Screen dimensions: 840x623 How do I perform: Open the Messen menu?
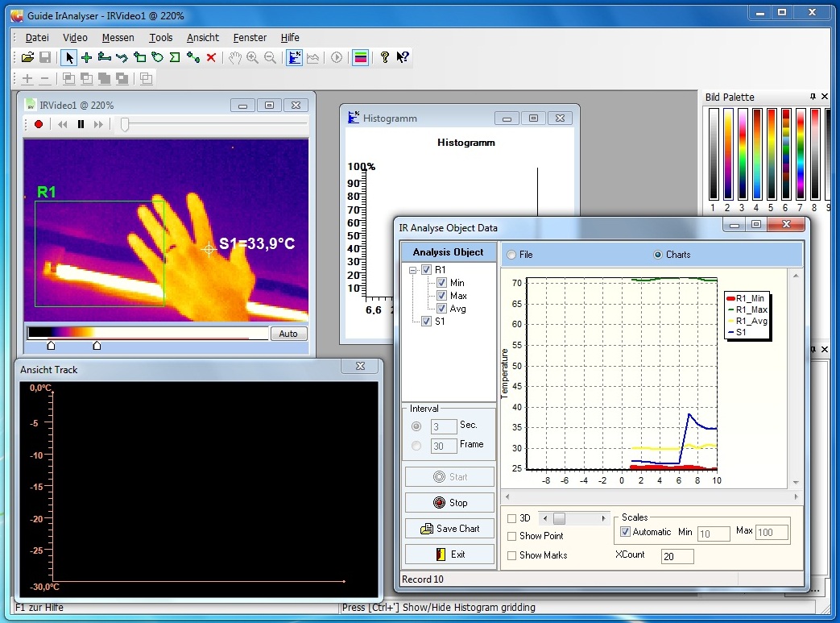pos(118,37)
